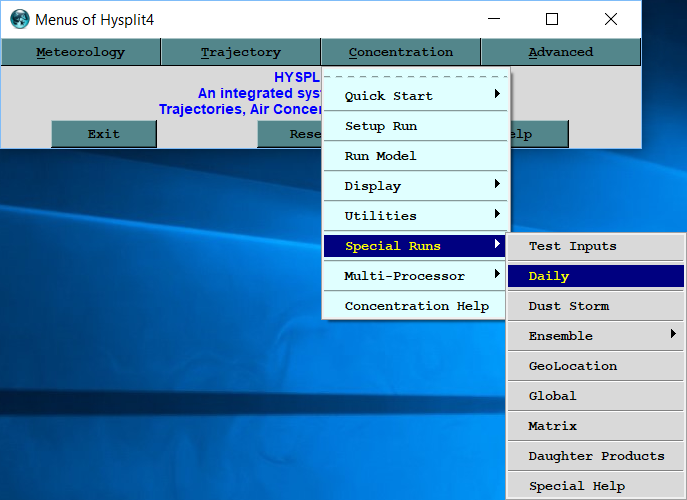This screenshot has width=687, height=500.
Task: Open the Trajectory menu
Action: pyautogui.click(x=241, y=52)
